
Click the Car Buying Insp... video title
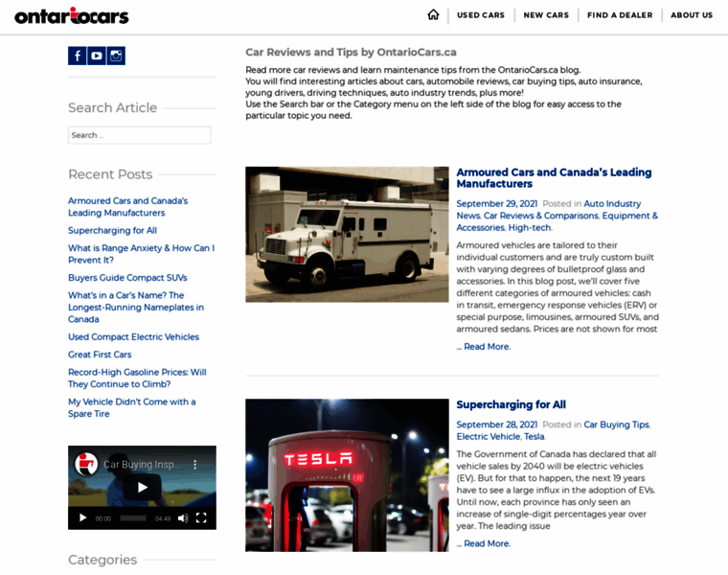(142, 465)
